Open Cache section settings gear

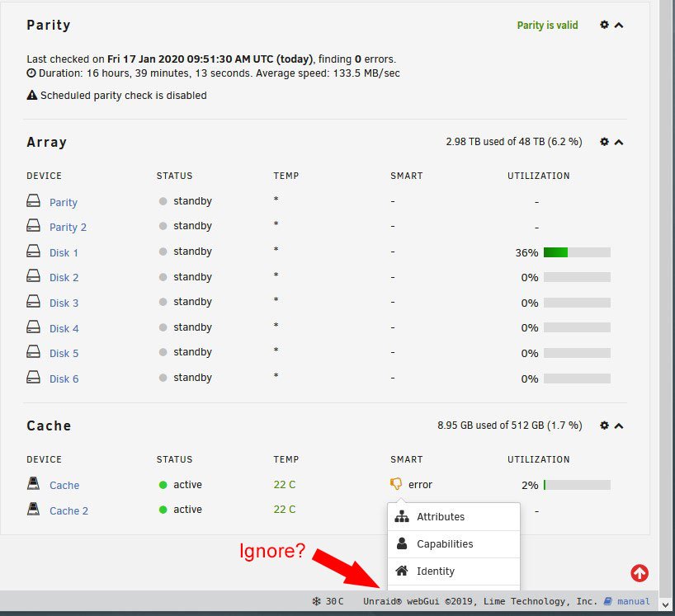pyautogui.click(x=604, y=425)
